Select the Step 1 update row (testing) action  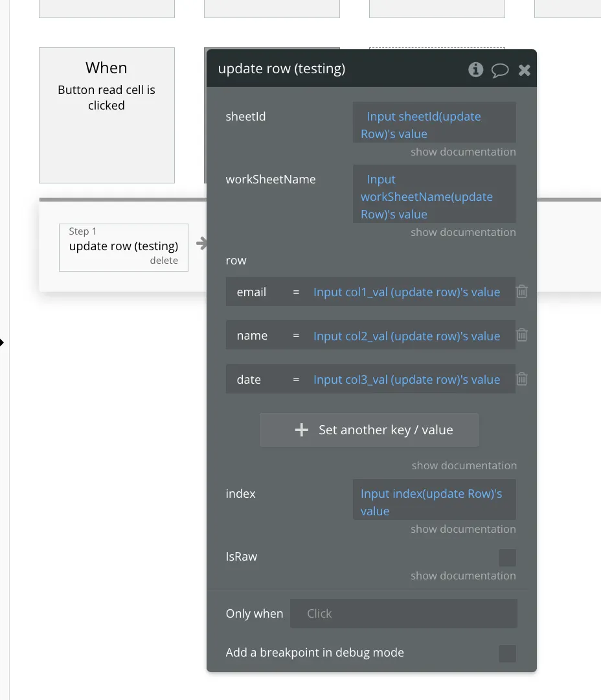(x=123, y=246)
